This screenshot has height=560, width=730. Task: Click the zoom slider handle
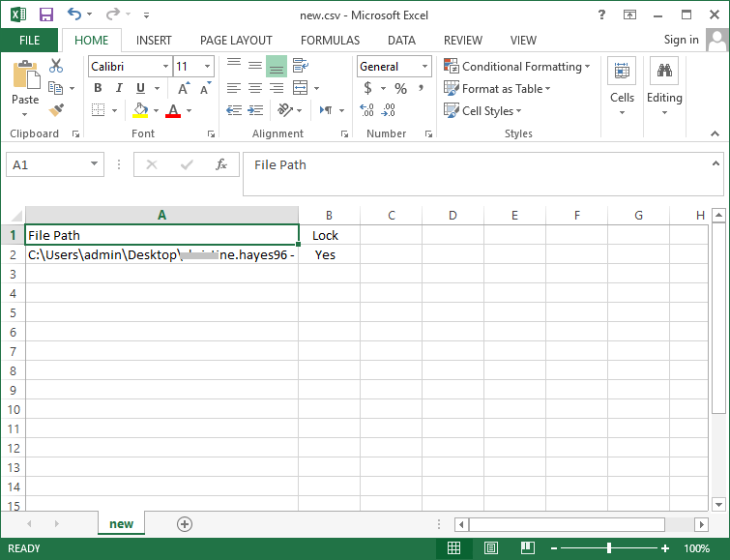click(x=609, y=548)
